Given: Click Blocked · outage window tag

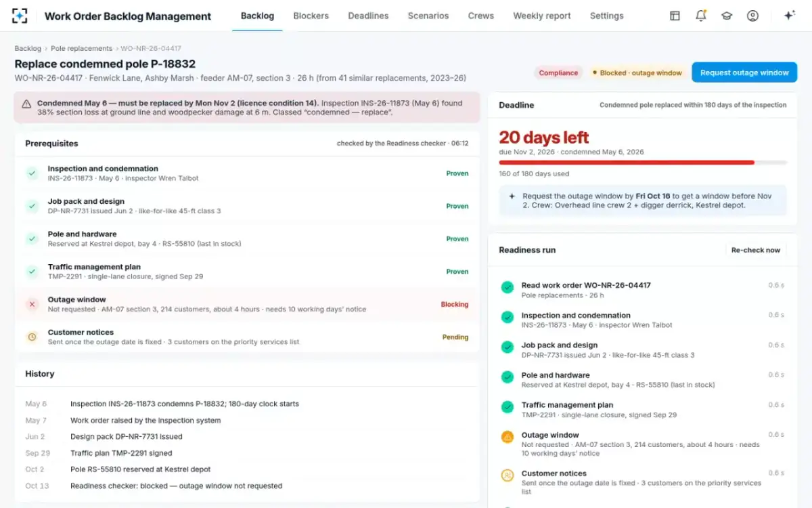Looking at the screenshot, I should (x=637, y=72).
